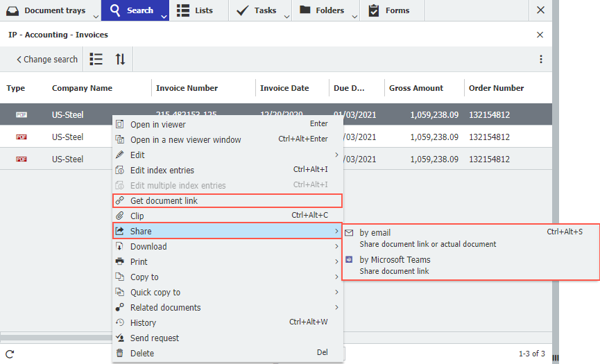Open History from the context menu
This screenshot has height=364, width=600.
[x=143, y=322]
